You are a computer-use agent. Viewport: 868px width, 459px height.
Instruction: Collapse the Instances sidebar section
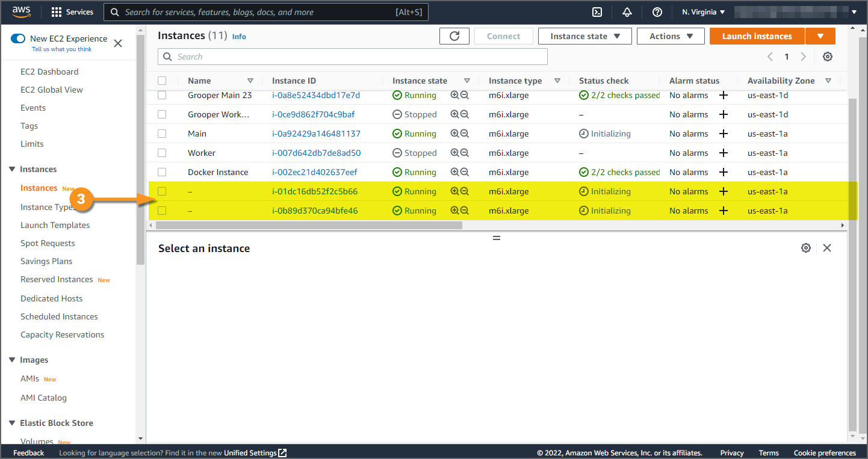[x=12, y=169]
